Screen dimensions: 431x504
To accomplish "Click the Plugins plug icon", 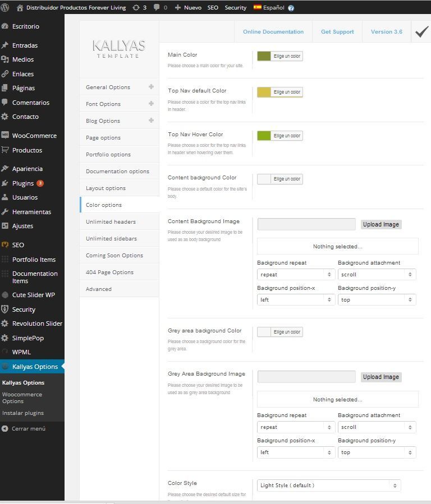I will (x=5, y=183).
